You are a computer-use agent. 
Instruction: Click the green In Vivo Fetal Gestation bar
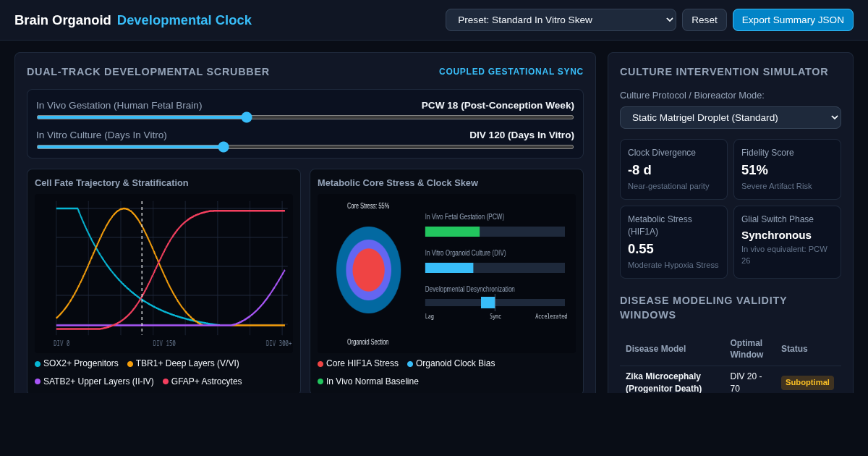pyautogui.click(x=452, y=232)
